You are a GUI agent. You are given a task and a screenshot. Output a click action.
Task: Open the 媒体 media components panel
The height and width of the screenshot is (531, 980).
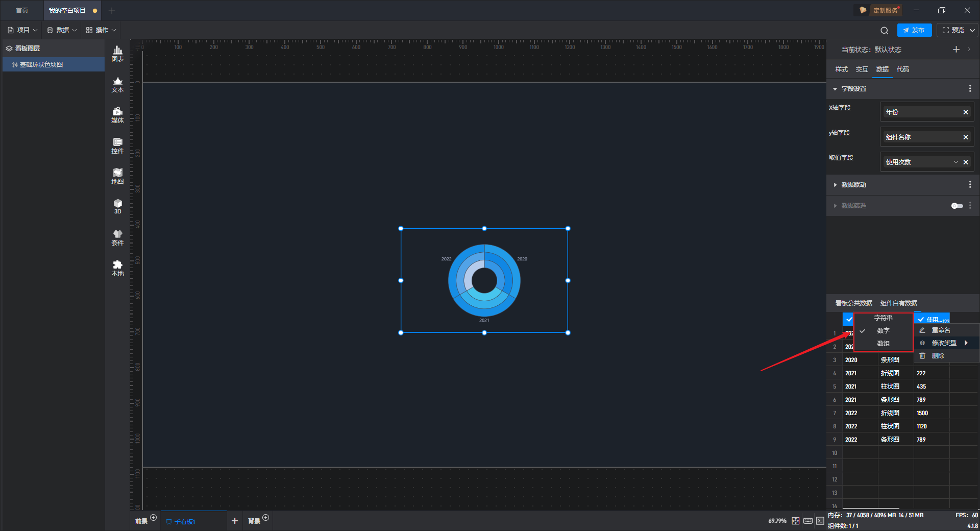click(117, 115)
